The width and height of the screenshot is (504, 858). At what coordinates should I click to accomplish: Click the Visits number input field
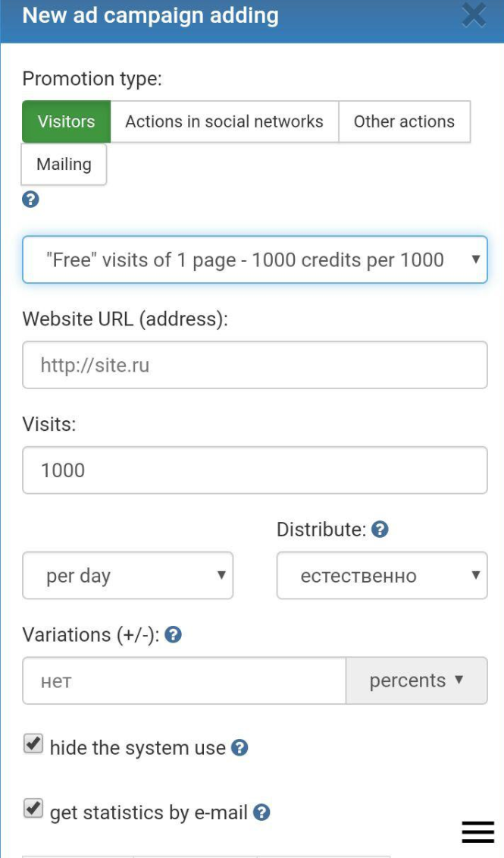pyautogui.click(x=255, y=470)
